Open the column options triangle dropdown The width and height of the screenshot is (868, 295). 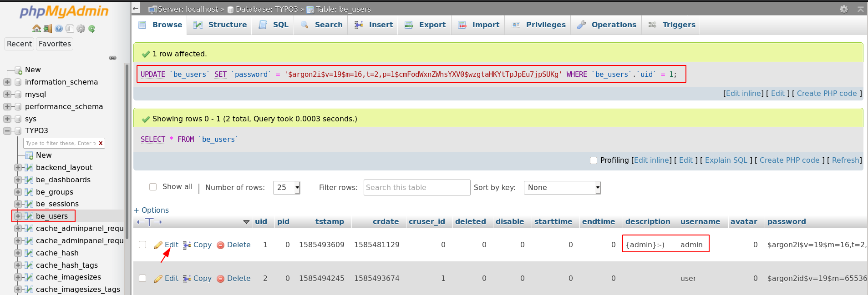tap(246, 222)
